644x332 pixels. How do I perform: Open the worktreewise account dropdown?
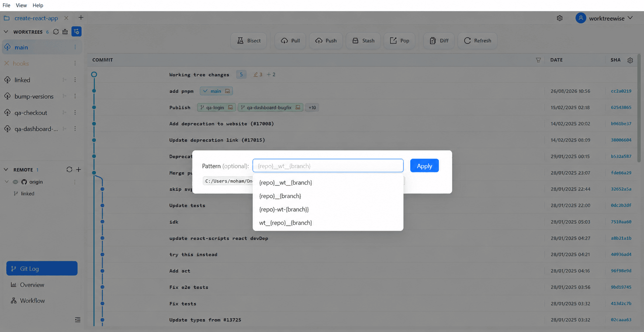pos(605,18)
